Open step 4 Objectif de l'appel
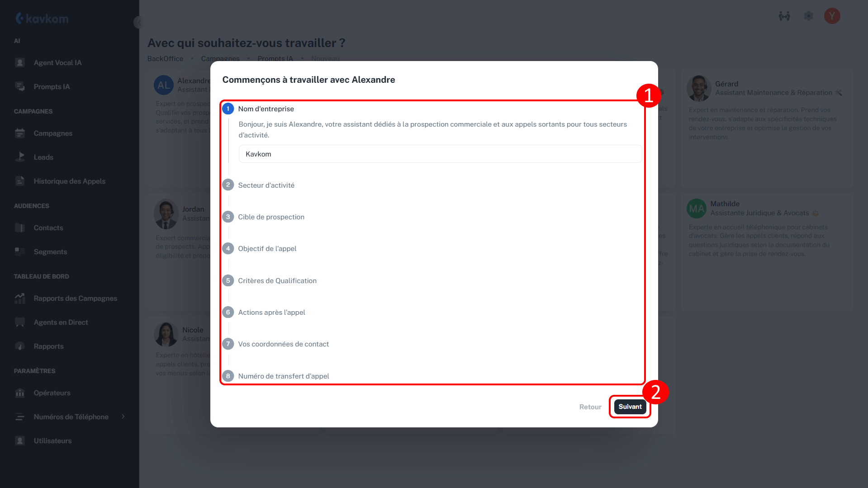The height and width of the screenshot is (488, 868). tap(267, 248)
